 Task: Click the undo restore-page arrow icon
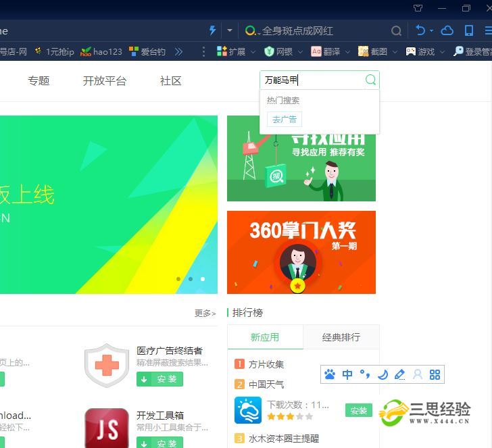(x=420, y=30)
